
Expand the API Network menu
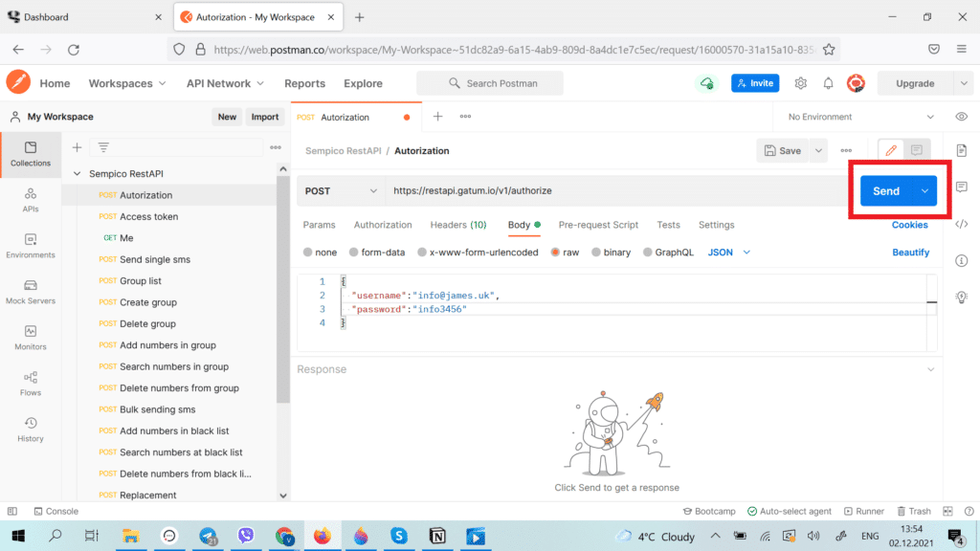point(225,83)
